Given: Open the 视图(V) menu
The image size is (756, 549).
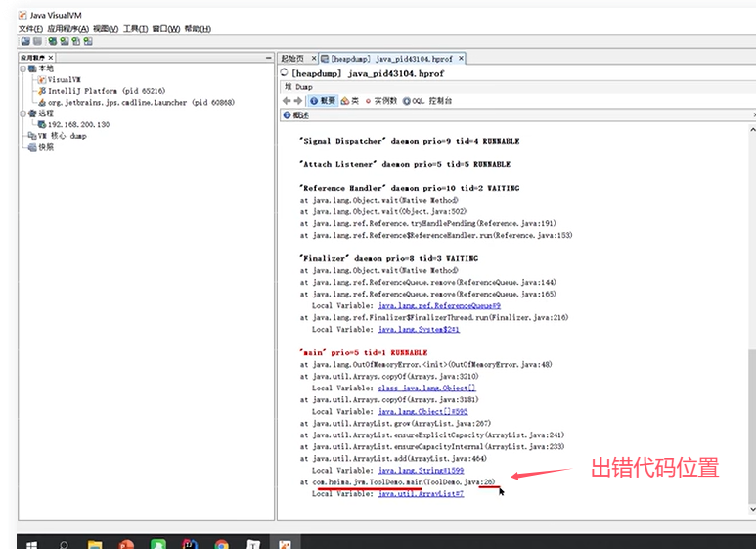Looking at the screenshot, I should tap(105, 29).
